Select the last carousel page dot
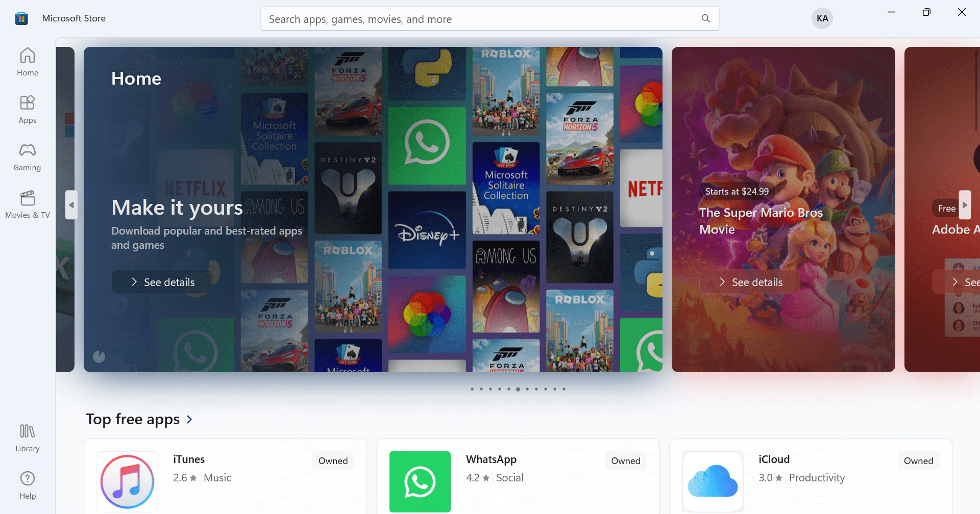 pos(564,389)
